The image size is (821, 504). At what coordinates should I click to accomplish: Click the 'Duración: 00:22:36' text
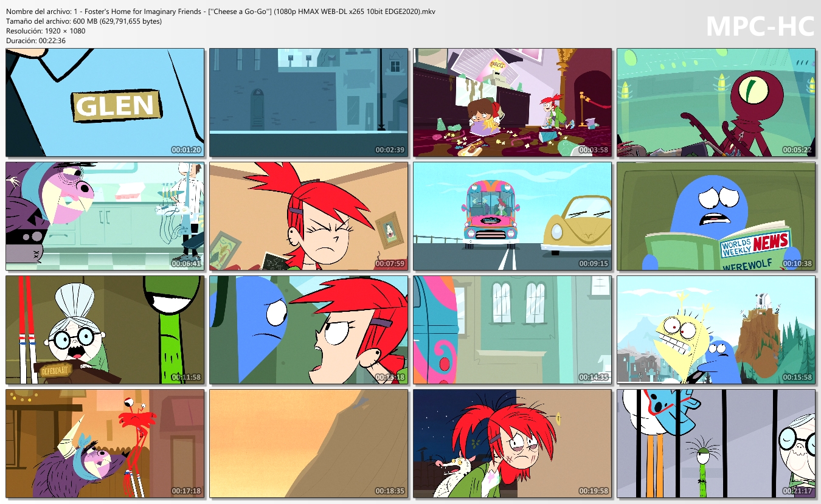coord(36,41)
